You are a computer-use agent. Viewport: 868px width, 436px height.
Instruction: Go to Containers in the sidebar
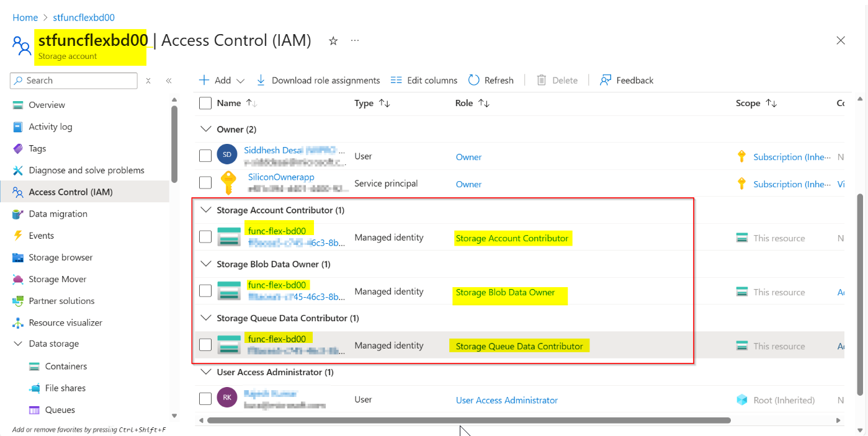66,366
